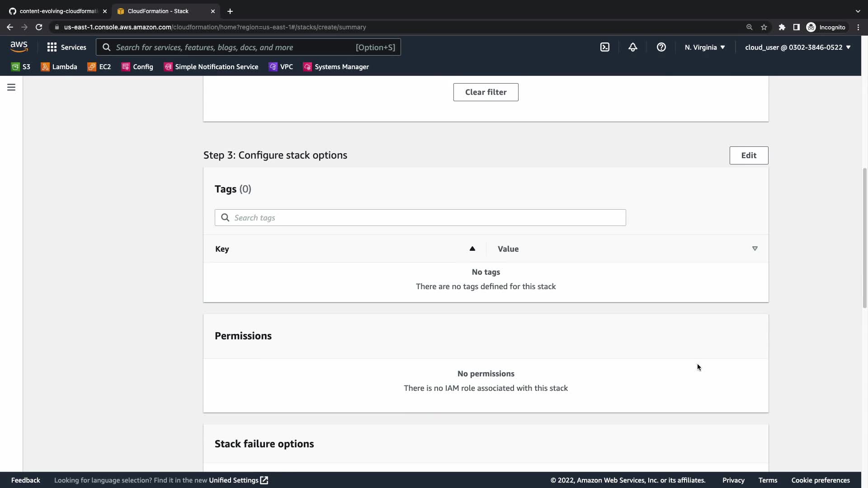Expand the N. Virginia region dropdown
Image resolution: width=868 pixels, height=488 pixels.
tap(704, 47)
